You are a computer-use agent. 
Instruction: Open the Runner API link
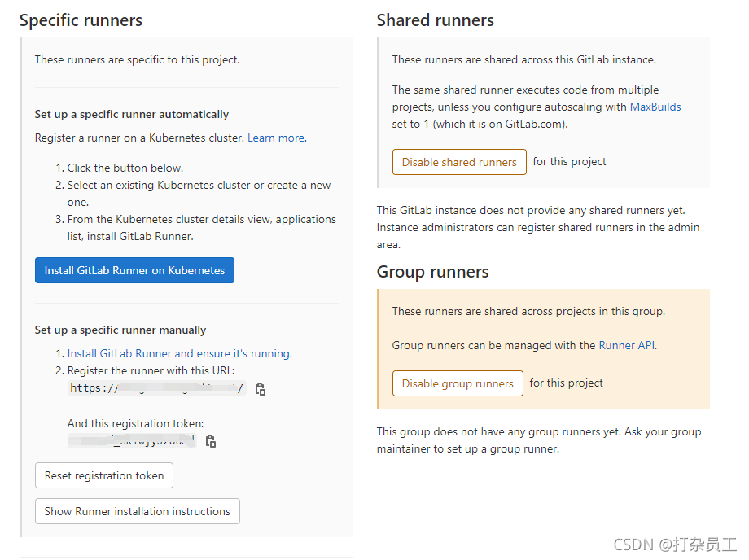[627, 345]
